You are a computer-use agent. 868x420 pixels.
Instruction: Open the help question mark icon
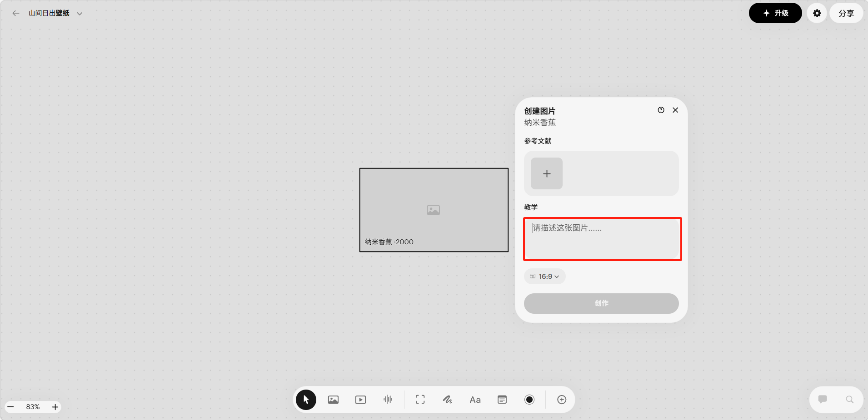661,110
